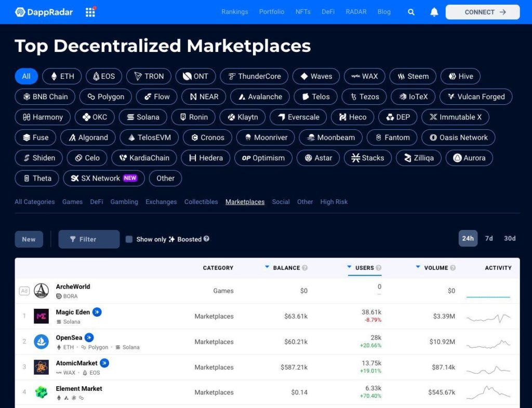This screenshot has width=532, height=408.
Task: Open Magic Eden logo thumbnail
Action: (x=42, y=316)
